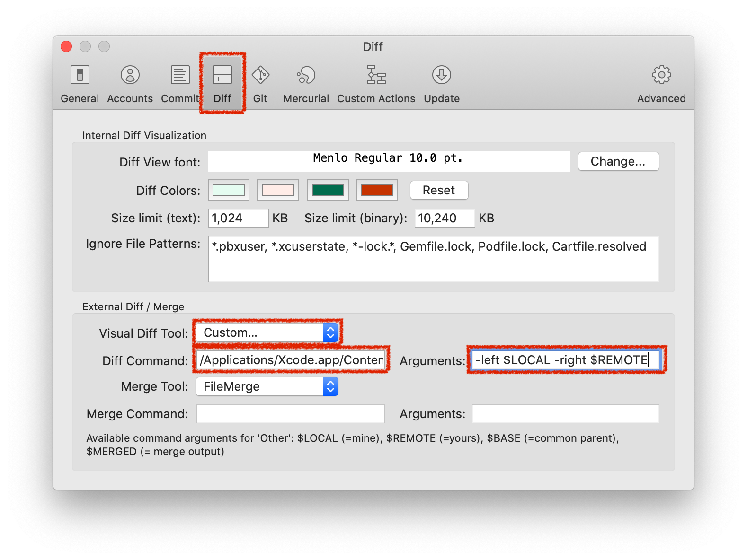Screen dimensions: 747x560
Task: Click the Diff Command path field
Action: pyautogui.click(x=291, y=360)
